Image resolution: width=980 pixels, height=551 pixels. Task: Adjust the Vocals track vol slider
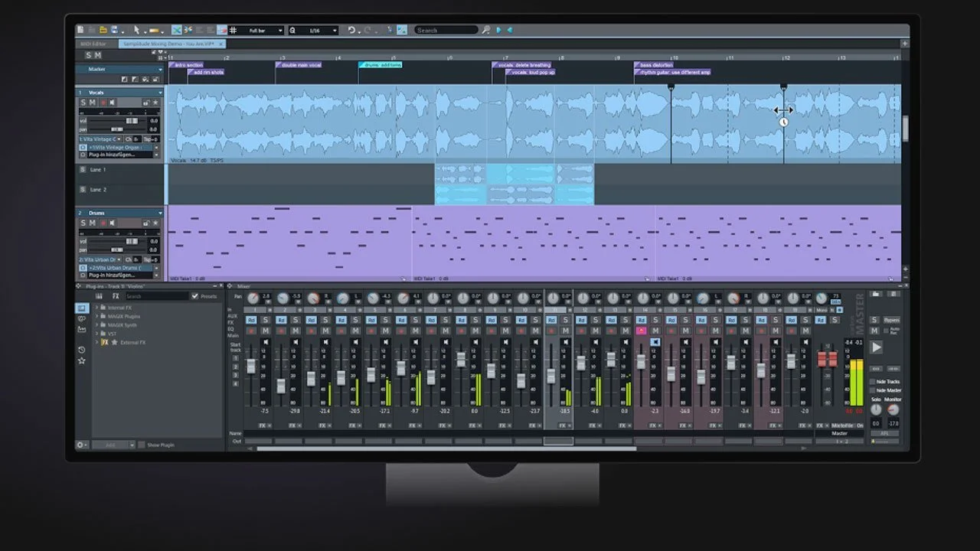[x=132, y=121]
